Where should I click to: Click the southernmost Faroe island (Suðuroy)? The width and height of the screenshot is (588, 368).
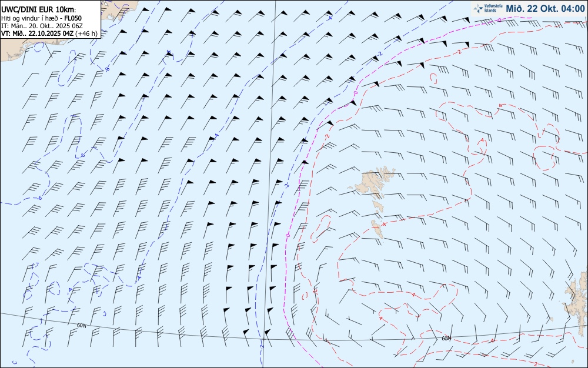pyautogui.click(x=378, y=229)
